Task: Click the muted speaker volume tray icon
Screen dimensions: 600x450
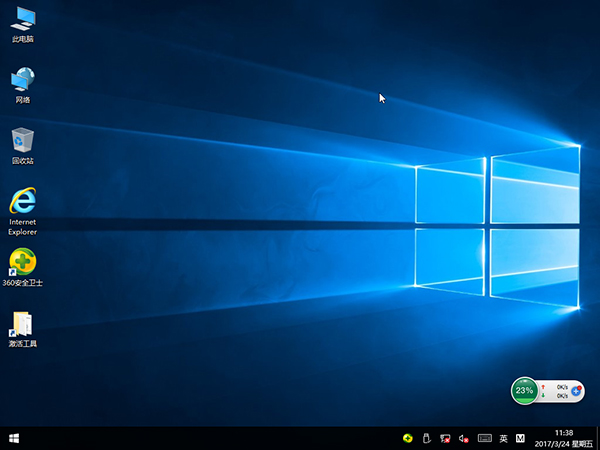Action: pos(464,438)
